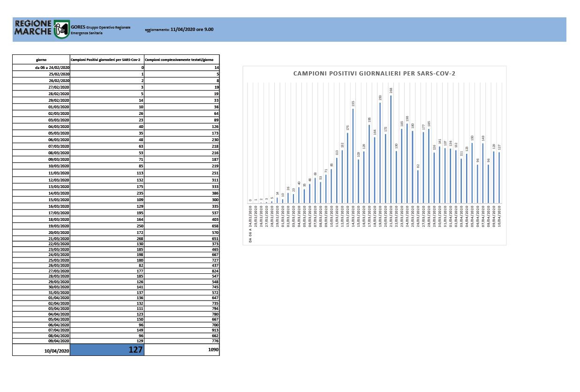The width and height of the screenshot is (580, 392).
Task: Select the 08/04/2020 date cell in table
Action: tap(41, 336)
